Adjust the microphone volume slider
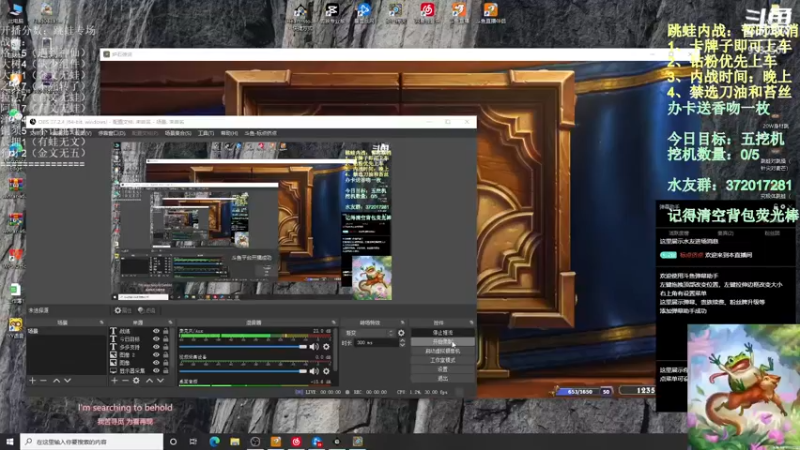The width and height of the screenshot is (800, 450). (x=243, y=347)
